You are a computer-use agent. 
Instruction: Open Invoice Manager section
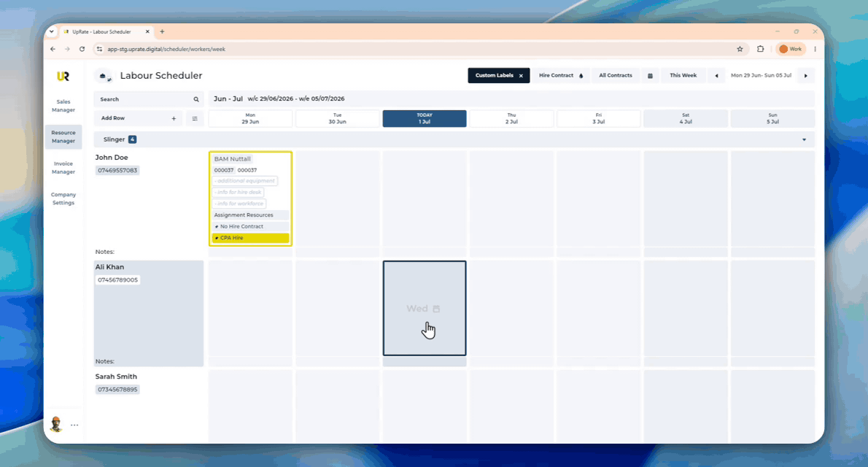(63, 168)
